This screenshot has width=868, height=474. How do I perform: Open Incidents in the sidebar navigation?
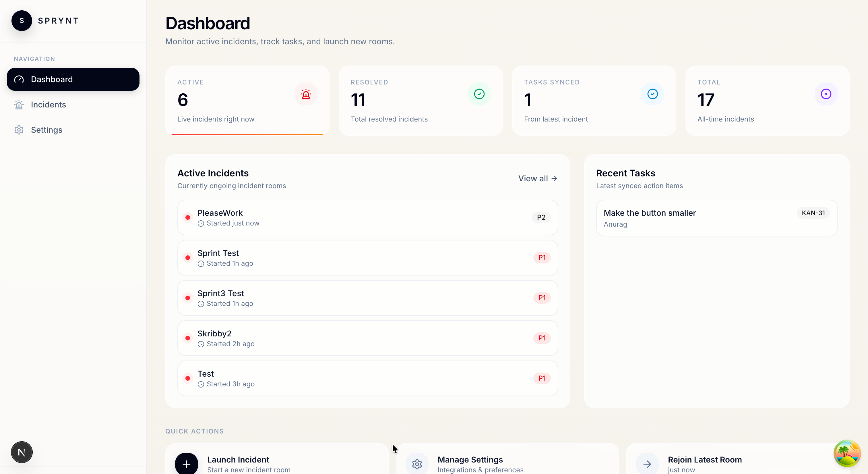click(x=48, y=105)
